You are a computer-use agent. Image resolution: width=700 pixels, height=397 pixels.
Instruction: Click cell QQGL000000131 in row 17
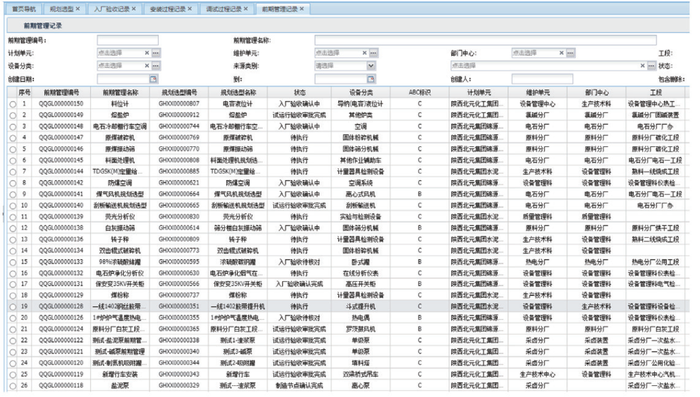click(61, 284)
